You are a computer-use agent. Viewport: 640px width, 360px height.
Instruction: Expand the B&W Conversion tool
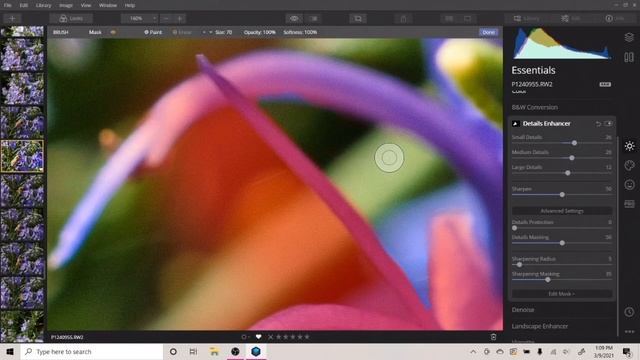click(x=535, y=107)
